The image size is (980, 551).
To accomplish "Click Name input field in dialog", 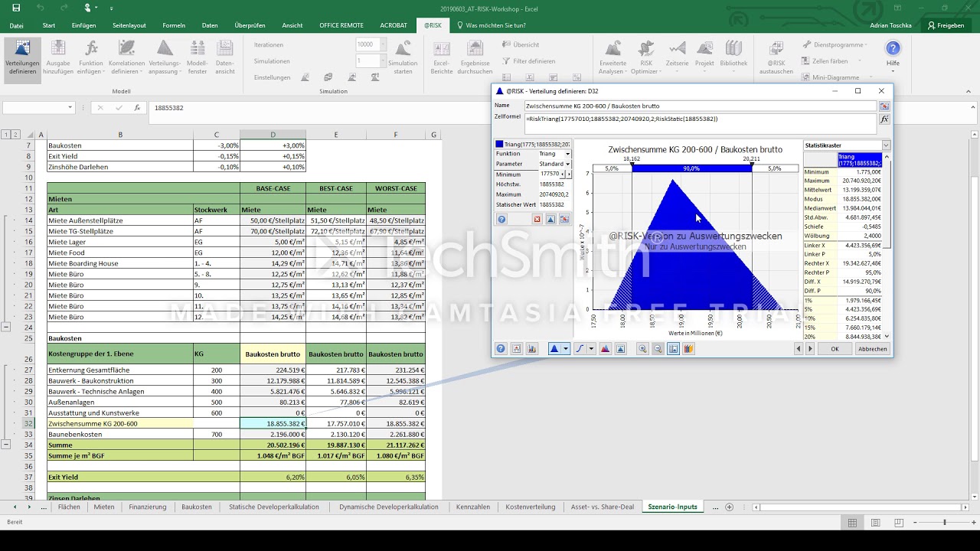I will 701,106.
